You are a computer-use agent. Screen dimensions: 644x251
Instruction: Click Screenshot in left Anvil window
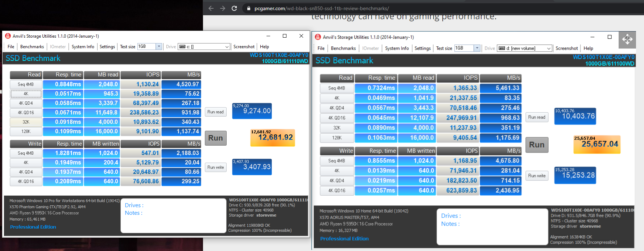[x=244, y=47]
